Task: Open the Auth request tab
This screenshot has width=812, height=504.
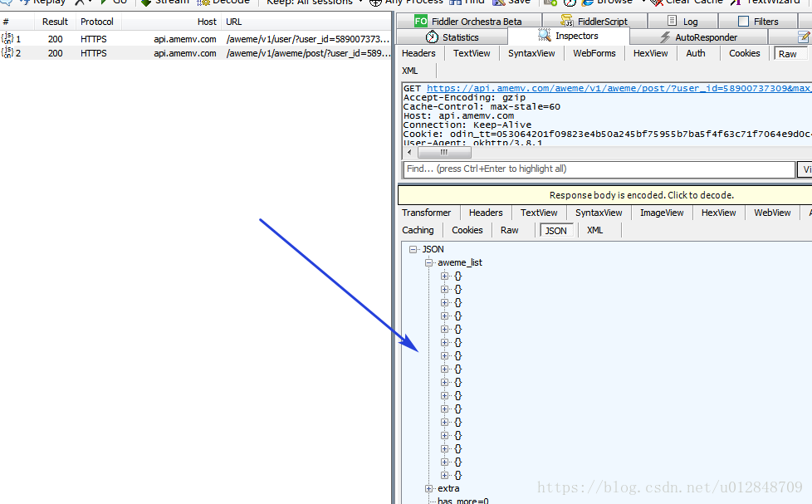Action: pos(696,53)
